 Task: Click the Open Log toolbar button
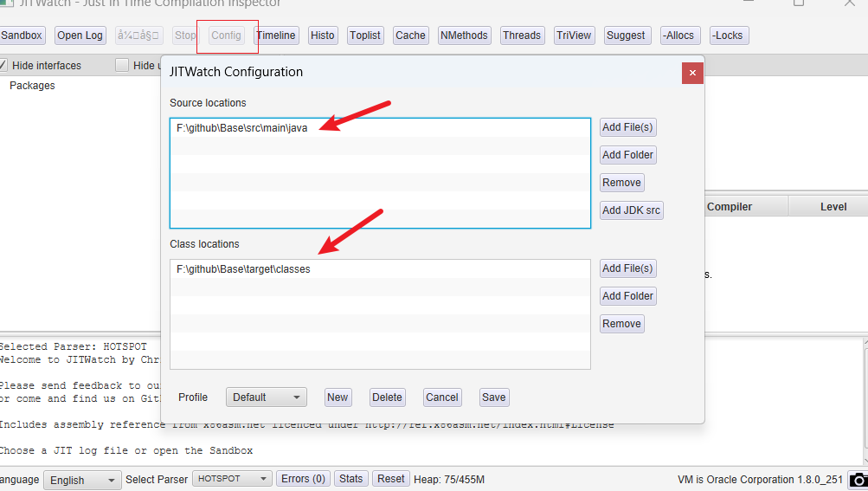tap(80, 36)
